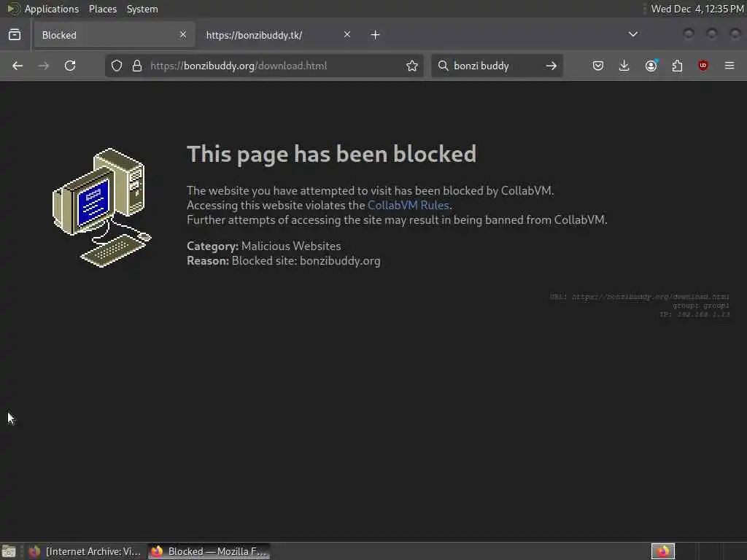This screenshot has width=747, height=560.
Task: Open the tracking protection shield icon
Action: (117, 66)
